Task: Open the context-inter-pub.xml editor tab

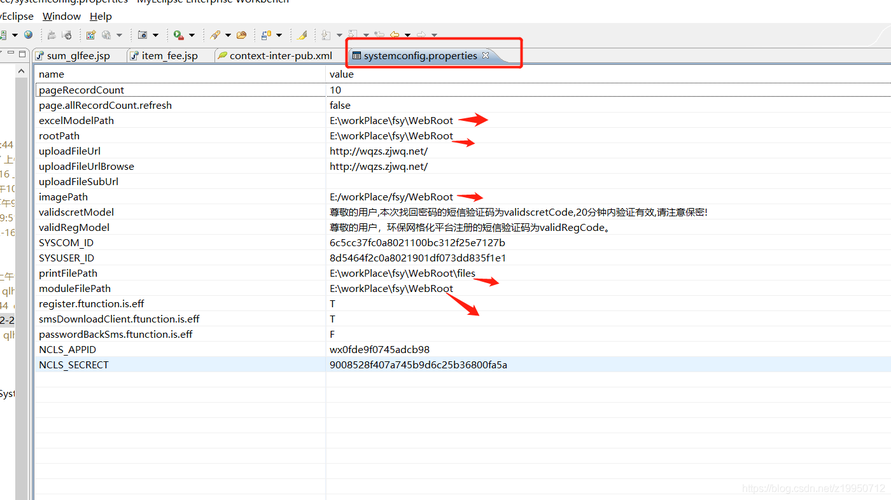Action: 279,56
